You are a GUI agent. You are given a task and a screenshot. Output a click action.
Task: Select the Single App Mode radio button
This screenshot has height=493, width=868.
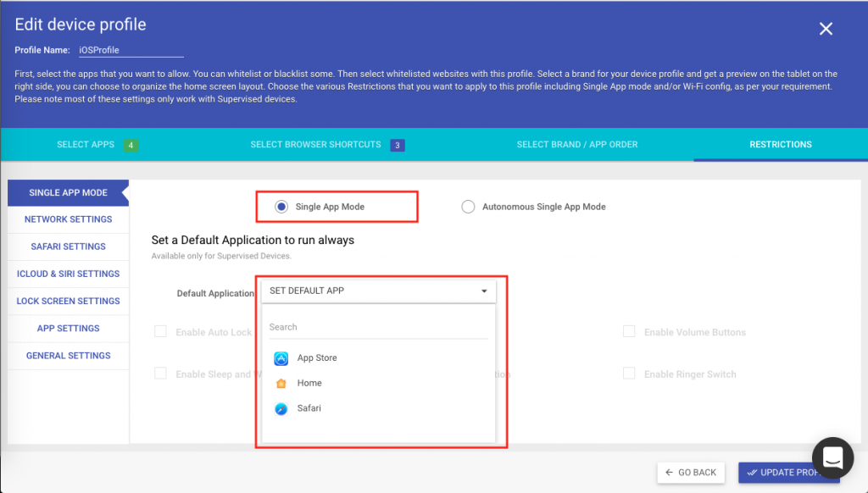pos(281,206)
